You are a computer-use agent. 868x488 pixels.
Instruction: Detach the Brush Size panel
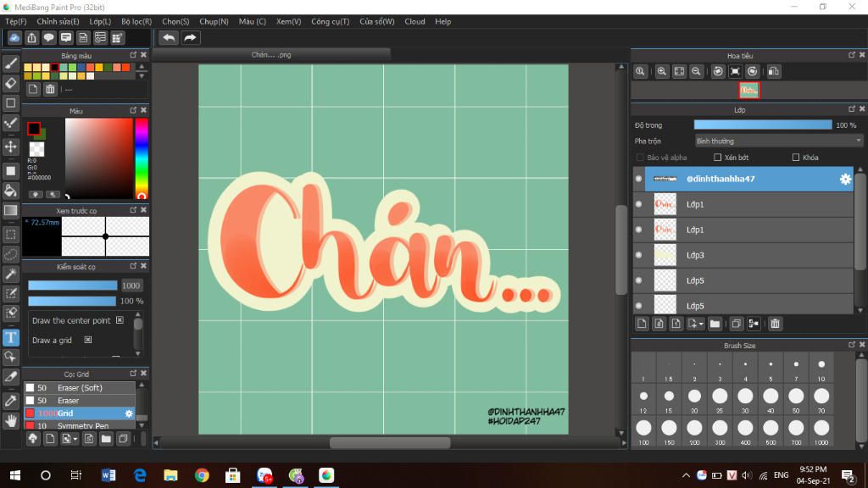point(851,345)
